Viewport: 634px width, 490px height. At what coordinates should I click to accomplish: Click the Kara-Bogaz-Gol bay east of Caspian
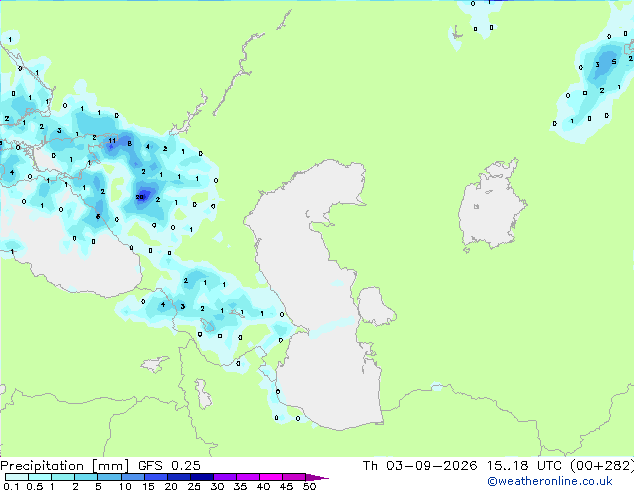pyautogui.click(x=375, y=306)
